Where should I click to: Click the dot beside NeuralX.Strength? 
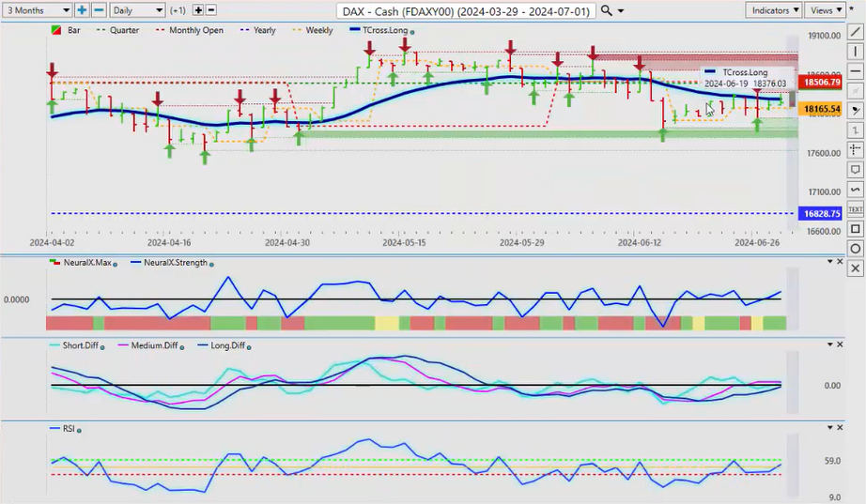coord(211,265)
